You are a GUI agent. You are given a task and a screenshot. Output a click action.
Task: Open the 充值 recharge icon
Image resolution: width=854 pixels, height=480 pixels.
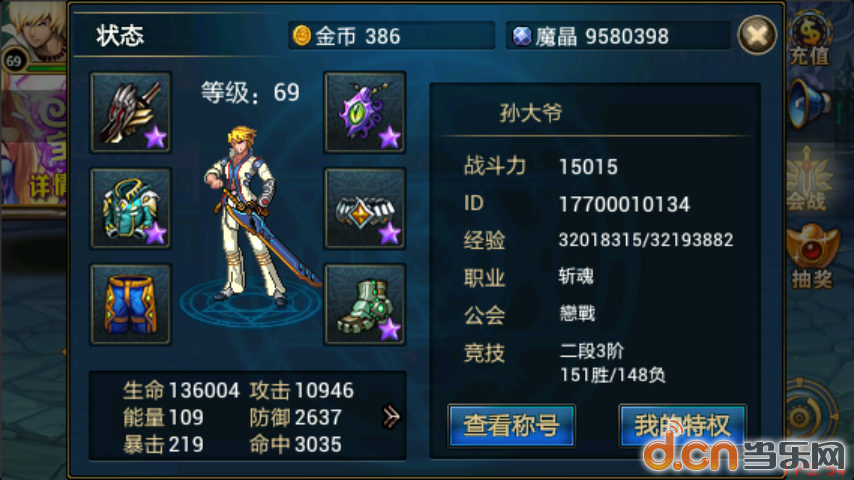click(x=810, y=37)
